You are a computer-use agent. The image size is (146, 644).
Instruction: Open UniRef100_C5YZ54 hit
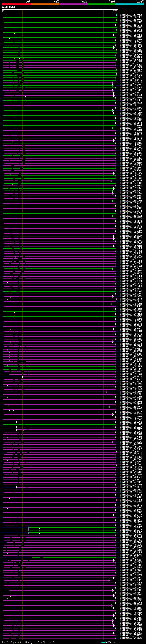tap(131, 60)
